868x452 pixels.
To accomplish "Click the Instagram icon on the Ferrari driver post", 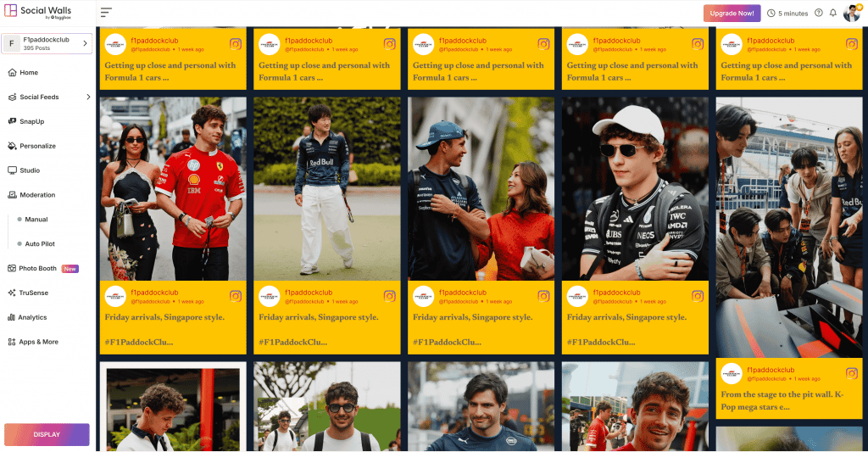I will [x=236, y=296].
